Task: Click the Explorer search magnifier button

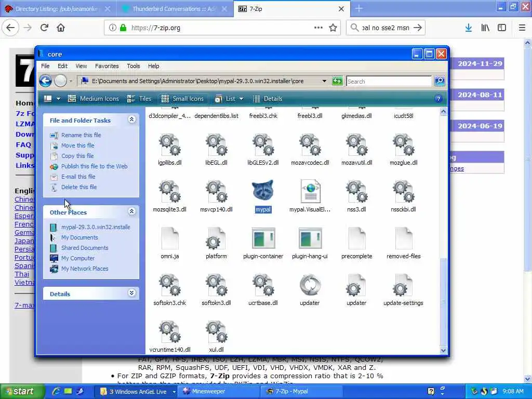Action: 440,81
